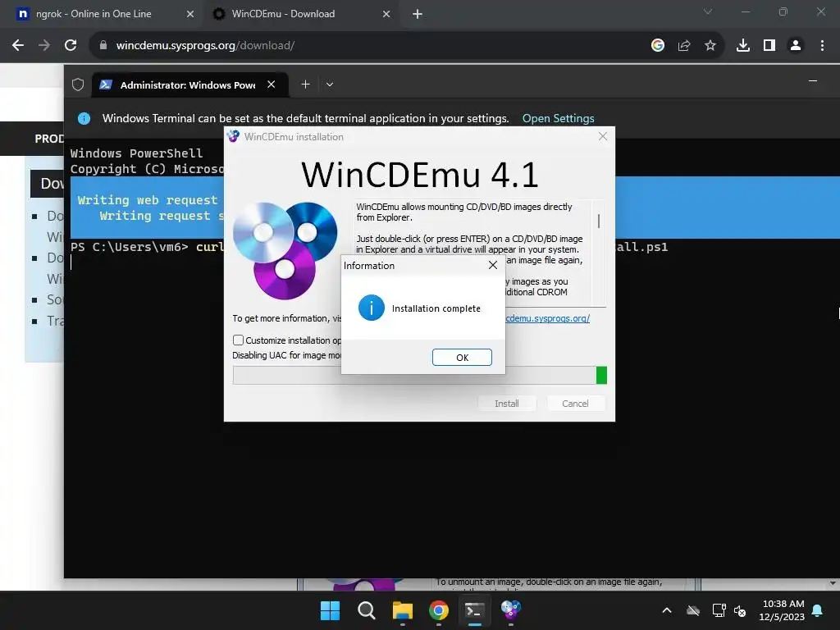
Task: Click the terminal info notification icon
Action: pyautogui.click(x=84, y=118)
